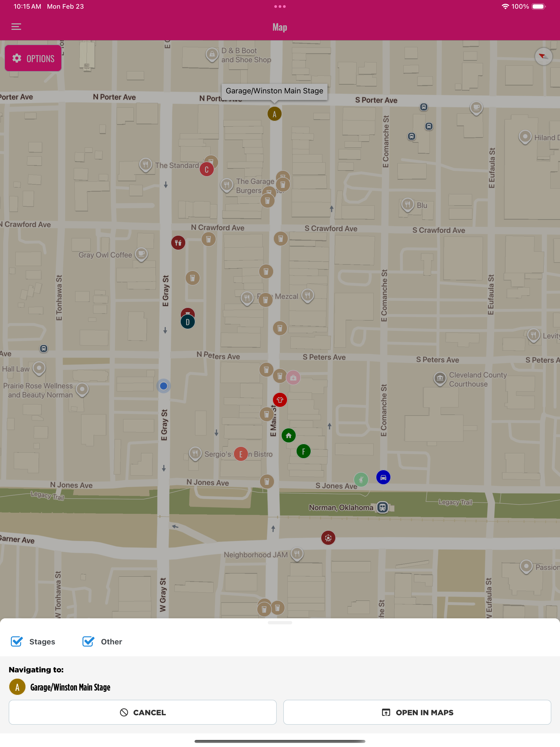
Task: Tap the Sergio's restaurant pin
Action: 195,454
